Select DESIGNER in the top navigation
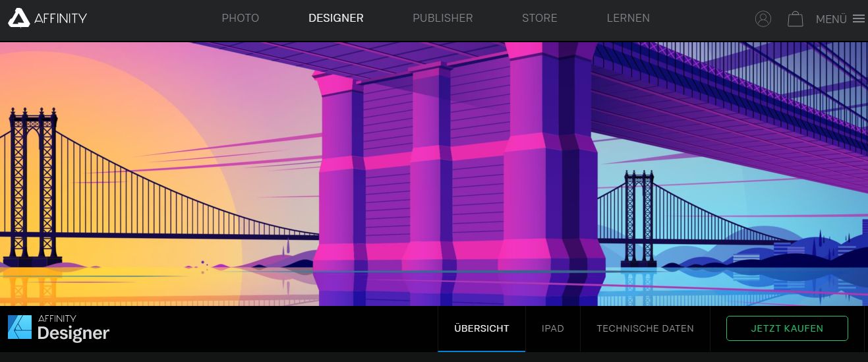 pyautogui.click(x=335, y=18)
